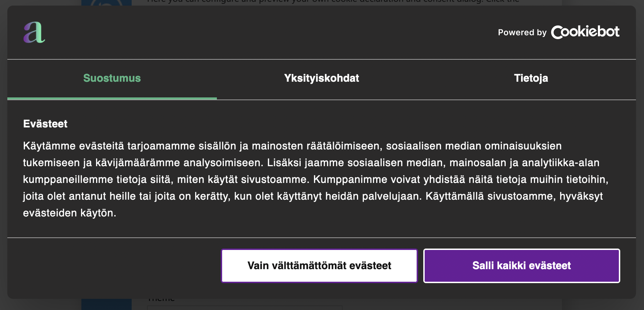Open the Theme field behind the dialog
The image size is (644, 310).
tap(244, 307)
